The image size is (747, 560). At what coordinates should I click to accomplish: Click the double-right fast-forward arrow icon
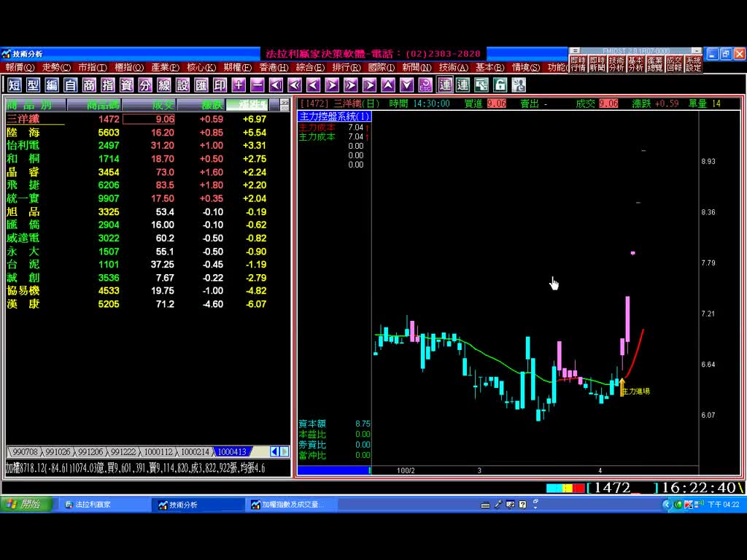click(351, 85)
